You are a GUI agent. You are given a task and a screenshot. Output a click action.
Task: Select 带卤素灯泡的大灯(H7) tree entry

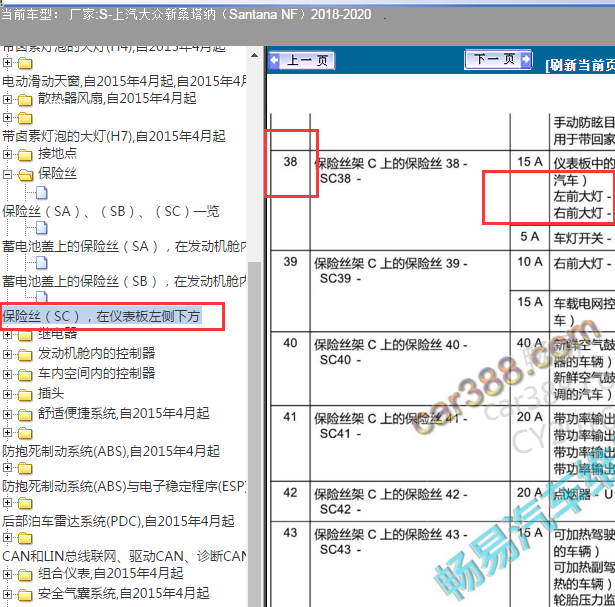pyautogui.click(x=114, y=136)
